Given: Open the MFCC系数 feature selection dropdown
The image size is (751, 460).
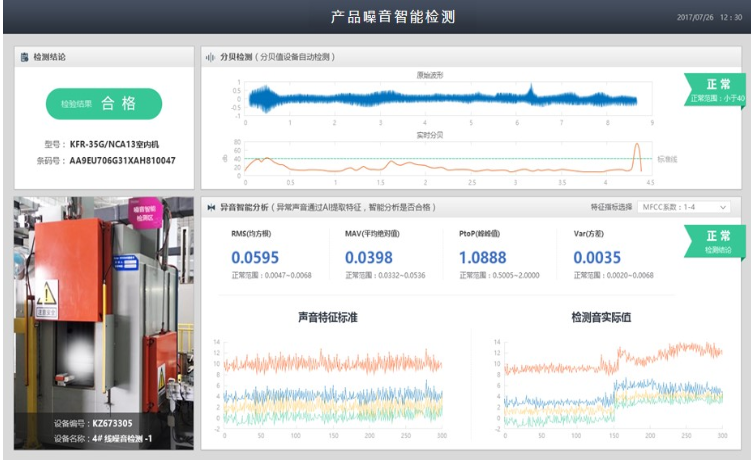Looking at the screenshot, I should (683, 207).
